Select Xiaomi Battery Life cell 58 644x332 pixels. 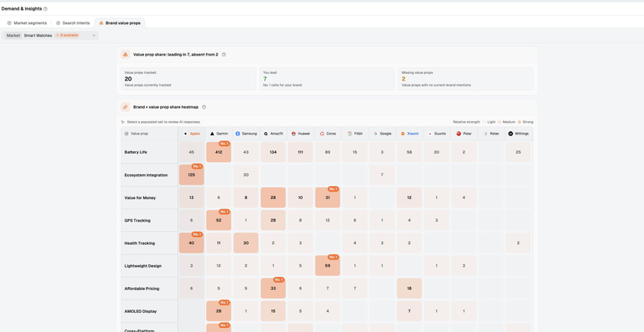[x=409, y=152]
